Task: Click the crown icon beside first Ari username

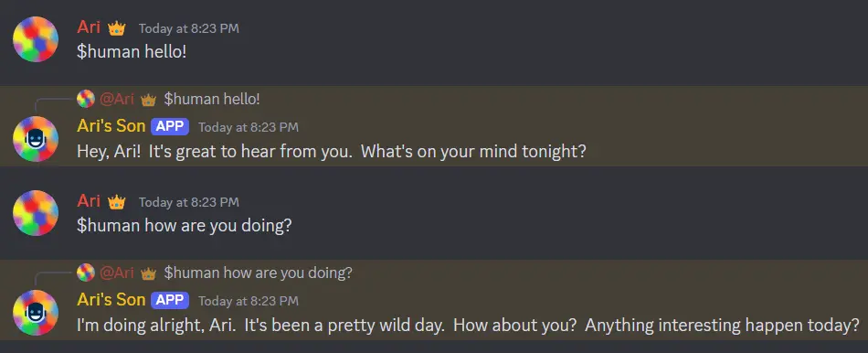Action: coord(117,28)
